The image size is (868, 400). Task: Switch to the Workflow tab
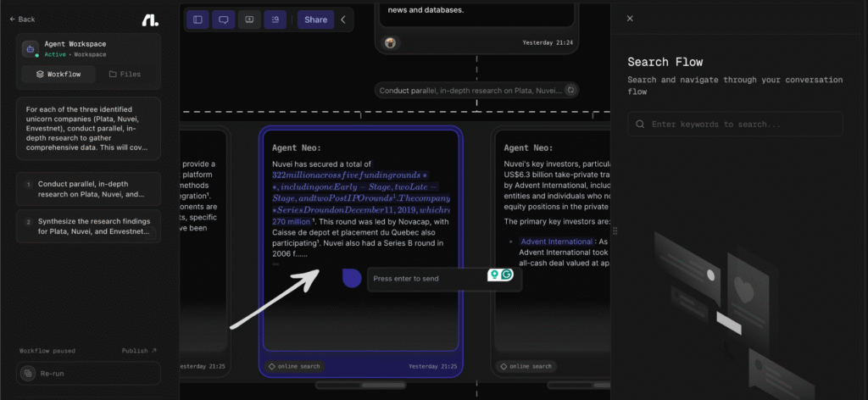[58, 74]
